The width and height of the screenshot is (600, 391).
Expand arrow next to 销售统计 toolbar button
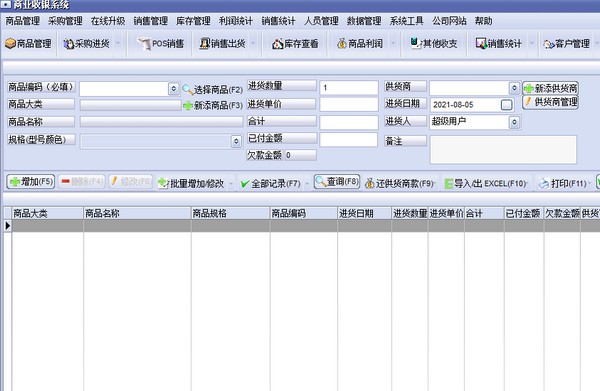[x=532, y=44]
